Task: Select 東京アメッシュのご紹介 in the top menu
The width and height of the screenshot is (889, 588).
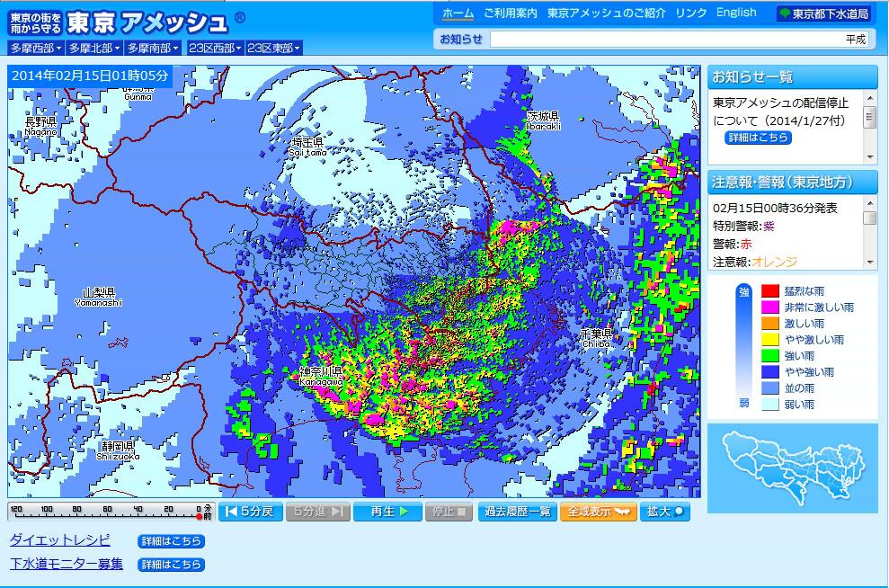Action: pyautogui.click(x=606, y=13)
